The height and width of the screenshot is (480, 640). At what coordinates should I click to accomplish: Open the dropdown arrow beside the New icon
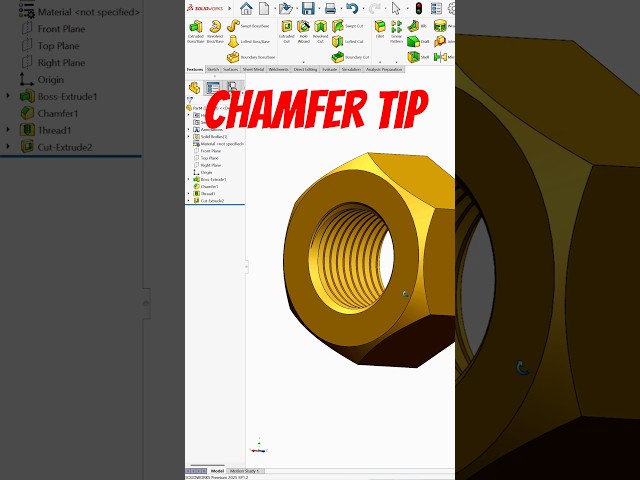[275, 8]
